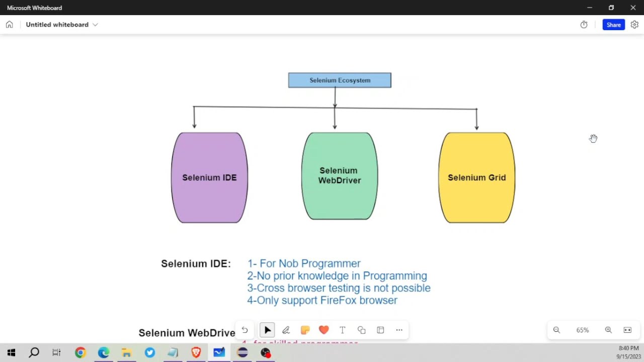Select the Text tool

tap(343, 330)
